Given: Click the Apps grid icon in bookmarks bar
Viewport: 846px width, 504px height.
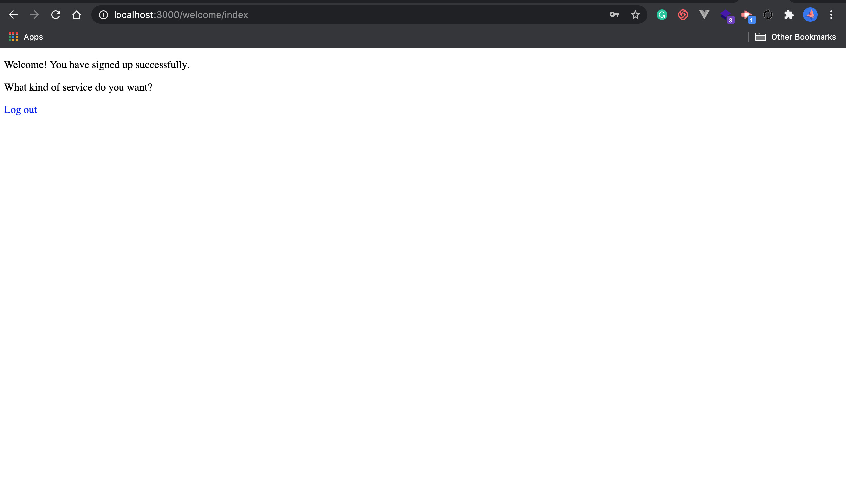Looking at the screenshot, I should [12, 37].
